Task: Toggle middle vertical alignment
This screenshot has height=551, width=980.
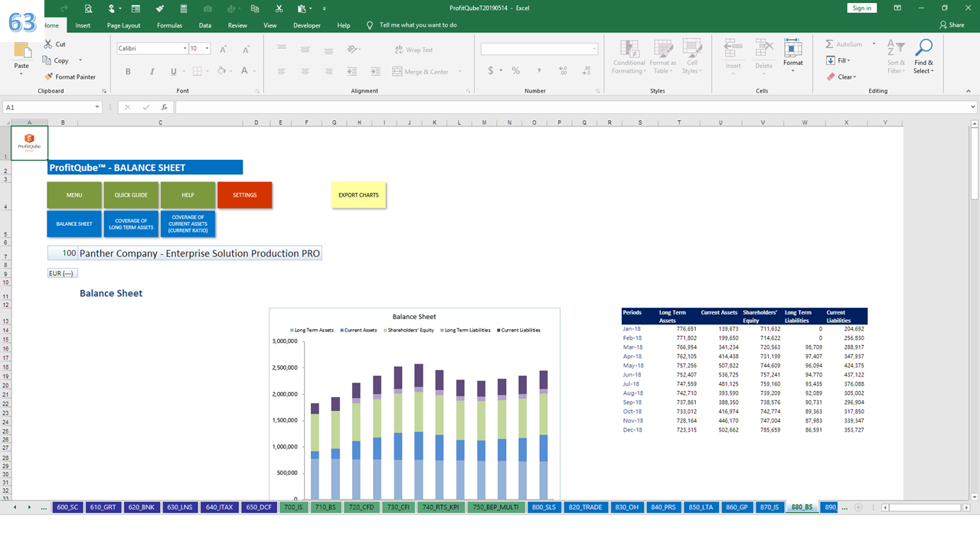Action: click(305, 49)
